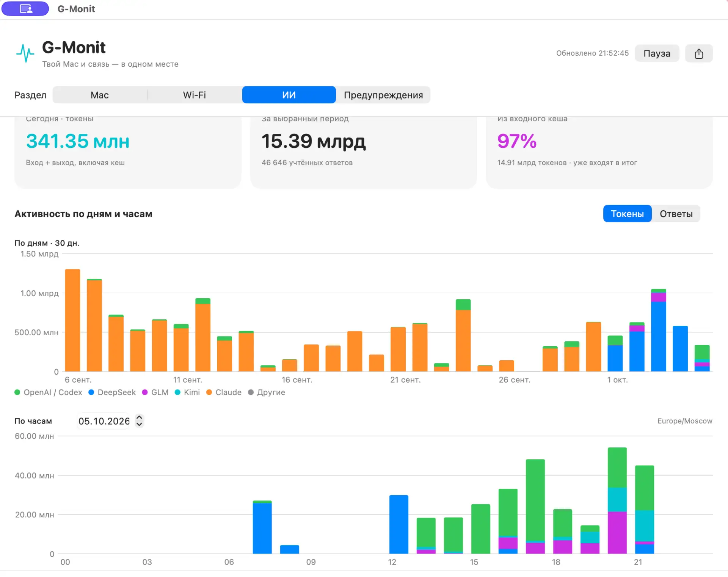Click the Kimi cyan legend dot

[177, 392]
